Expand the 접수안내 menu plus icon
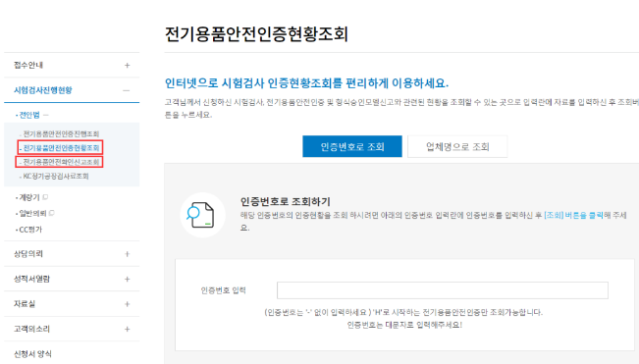Viewport: 639px width, 364px height. tap(128, 65)
